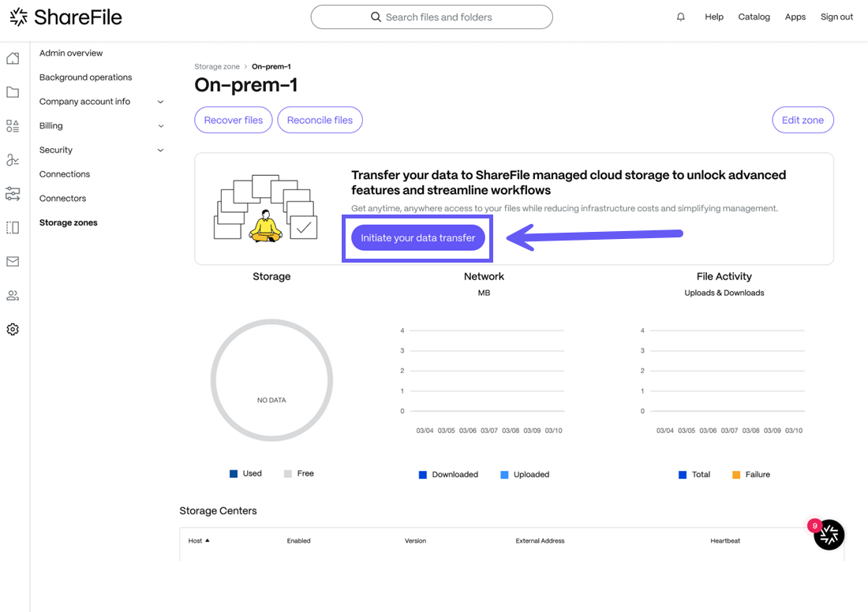868x612 pixels.
Task: Click the Security menu item
Action: (x=56, y=150)
